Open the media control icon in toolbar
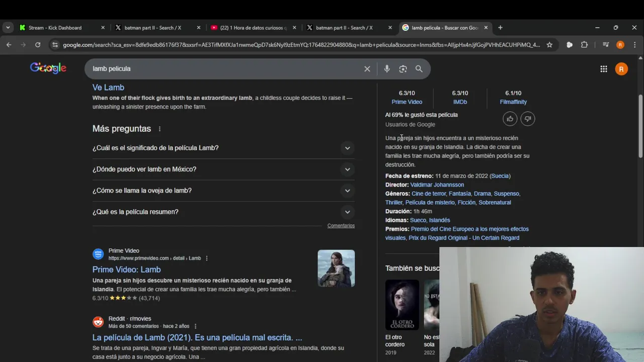This screenshot has width=644, height=362. 606,45
